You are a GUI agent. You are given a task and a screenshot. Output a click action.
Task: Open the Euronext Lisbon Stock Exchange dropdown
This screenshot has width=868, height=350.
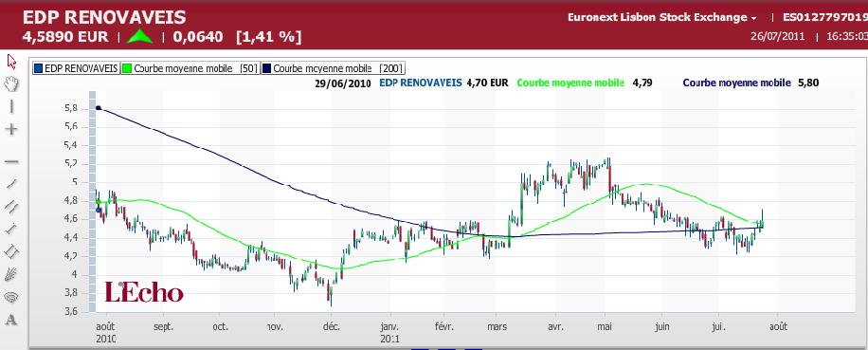coord(662,17)
